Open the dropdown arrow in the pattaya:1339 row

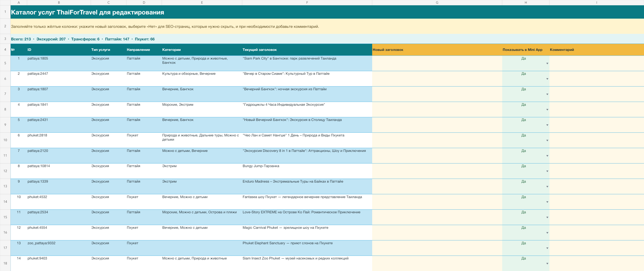(547, 187)
